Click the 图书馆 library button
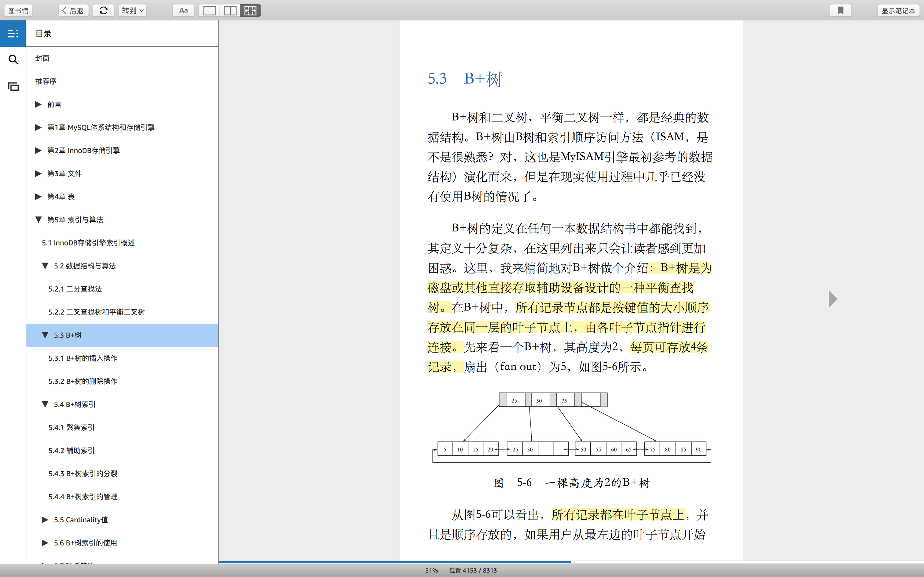The width and height of the screenshot is (924, 577). 18,10
